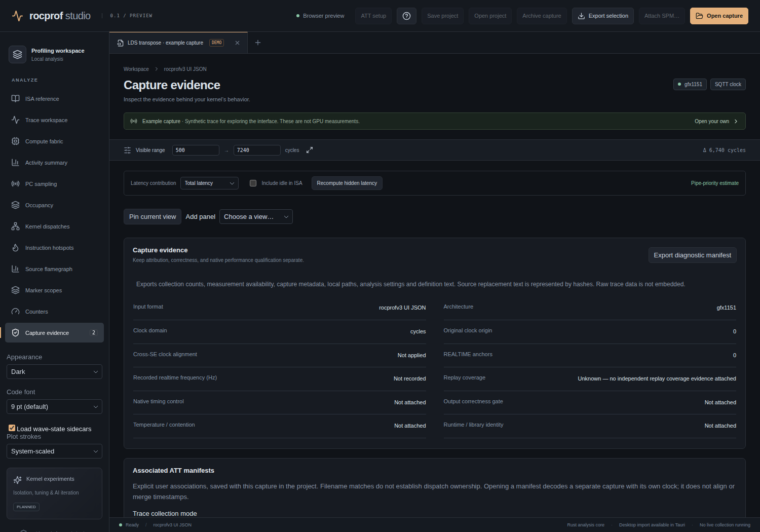Click the Browser preview status indicator
760x532 pixels.
(x=320, y=16)
